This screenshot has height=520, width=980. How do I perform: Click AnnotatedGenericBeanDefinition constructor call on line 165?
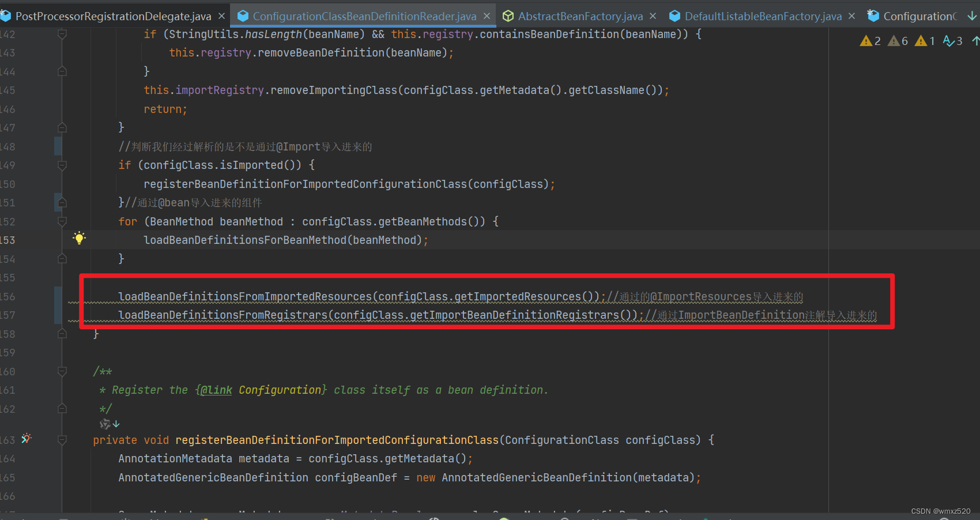coord(537,477)
